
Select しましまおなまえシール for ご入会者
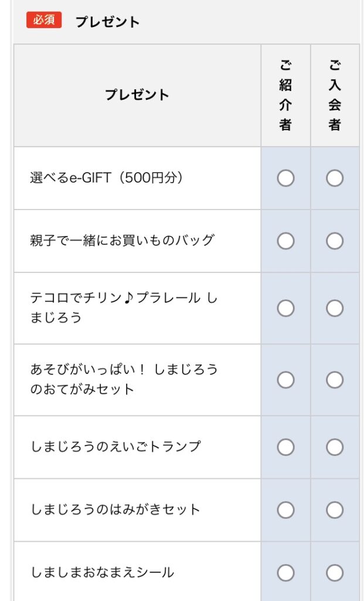(x=335, y=572)
